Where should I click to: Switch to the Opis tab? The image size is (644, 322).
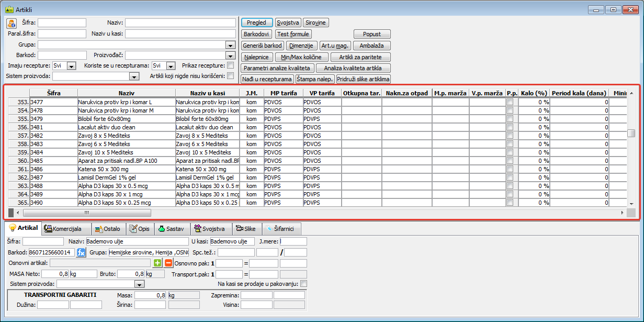[x=140, y=229]
